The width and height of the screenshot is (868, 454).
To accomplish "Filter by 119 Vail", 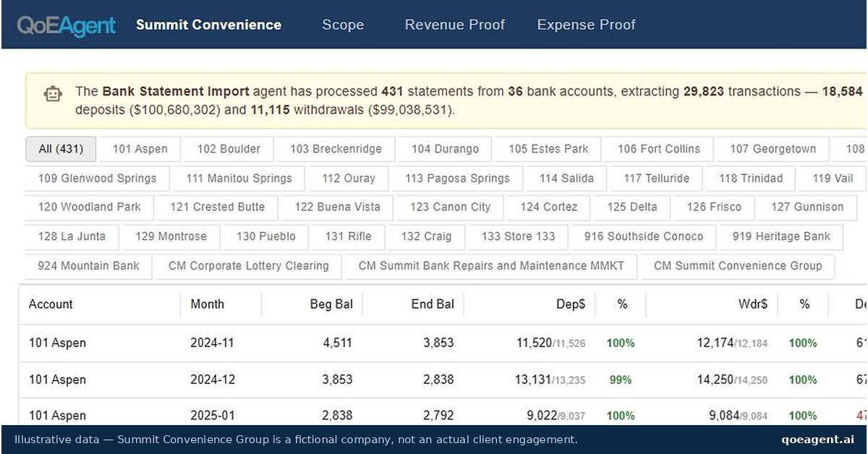I will point(833,179).
